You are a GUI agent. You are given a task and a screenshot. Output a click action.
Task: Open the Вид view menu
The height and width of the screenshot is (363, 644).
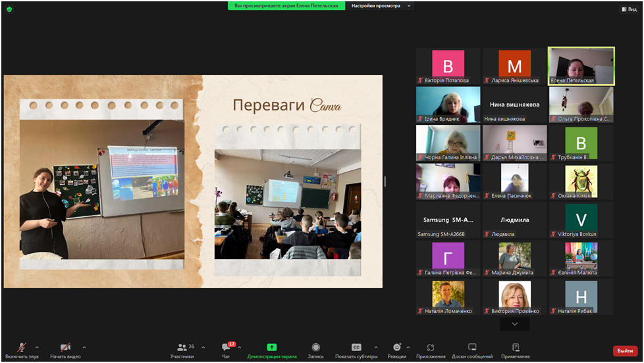point(629,9)
